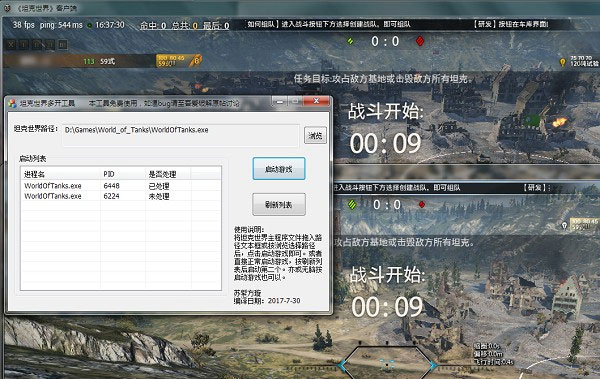
Task: Select the first panel mode icon marked X
Action: (x=11, y=45)
